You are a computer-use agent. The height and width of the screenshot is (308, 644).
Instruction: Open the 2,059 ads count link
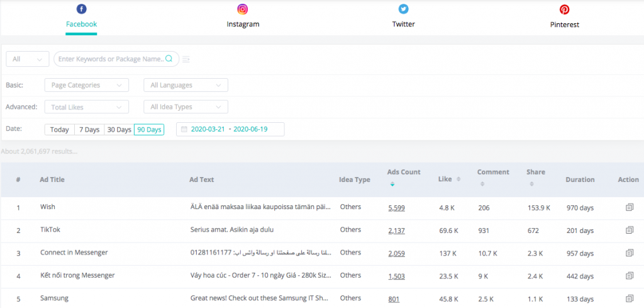coord(396,253)
